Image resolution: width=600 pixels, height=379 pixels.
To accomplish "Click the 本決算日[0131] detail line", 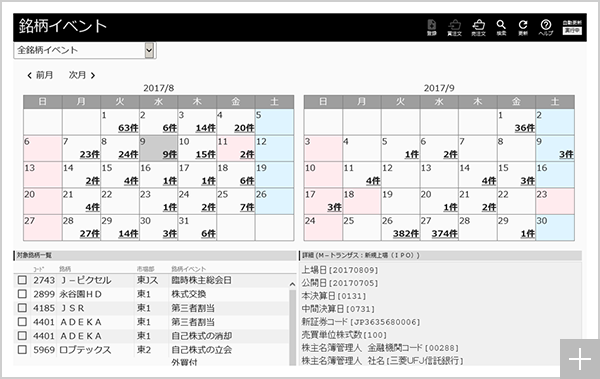I will coord(334,296).
